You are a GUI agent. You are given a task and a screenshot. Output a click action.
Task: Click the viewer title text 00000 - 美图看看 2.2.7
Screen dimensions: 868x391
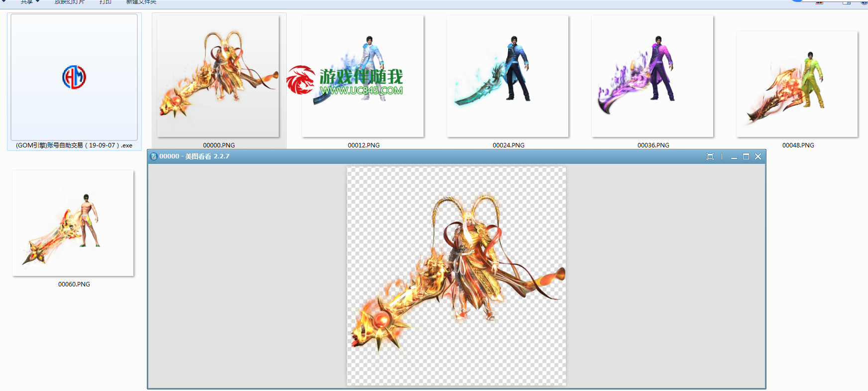(194, 156)
